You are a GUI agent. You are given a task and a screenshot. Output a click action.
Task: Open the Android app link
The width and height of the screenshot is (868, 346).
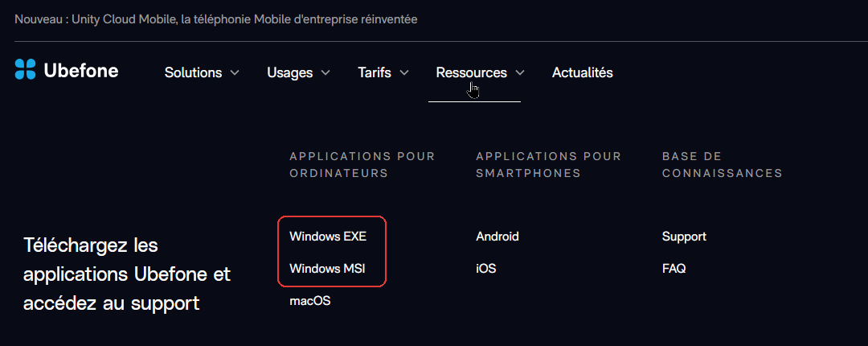(497, 237)
